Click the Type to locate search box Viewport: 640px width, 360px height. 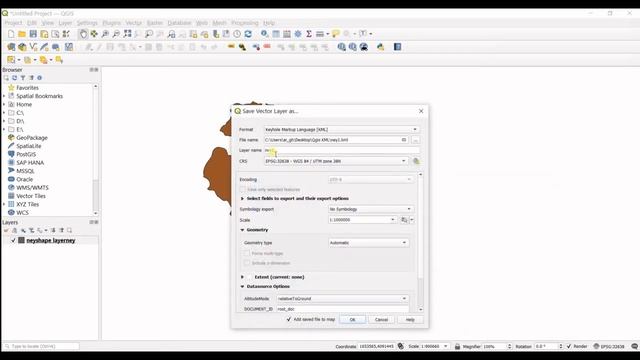click(x=41, y=346)
